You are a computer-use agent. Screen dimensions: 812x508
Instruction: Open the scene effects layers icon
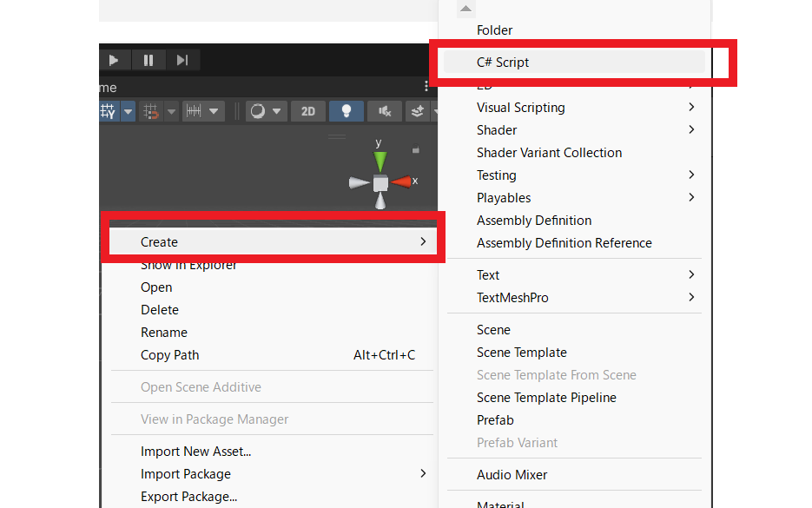(x=418, y=111)
